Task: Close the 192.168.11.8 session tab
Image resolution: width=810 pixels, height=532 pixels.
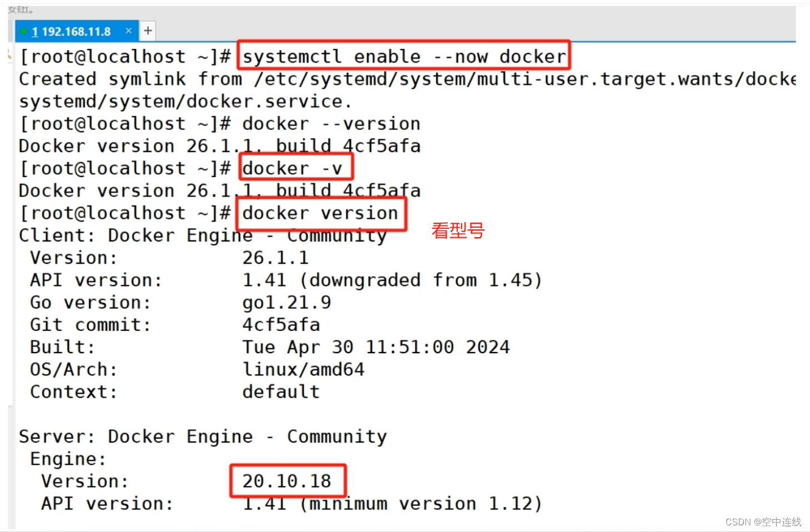Action: pos(129,31)
